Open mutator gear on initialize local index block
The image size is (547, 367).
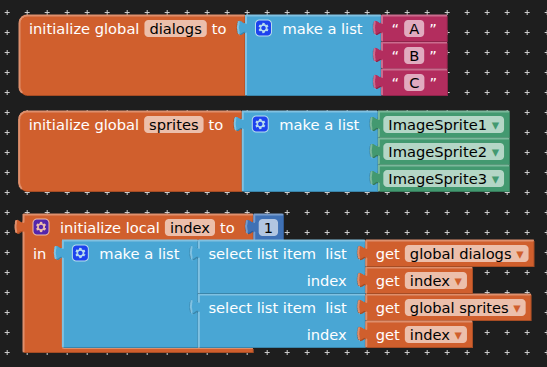pyautogui.click(x=41, y=227)
